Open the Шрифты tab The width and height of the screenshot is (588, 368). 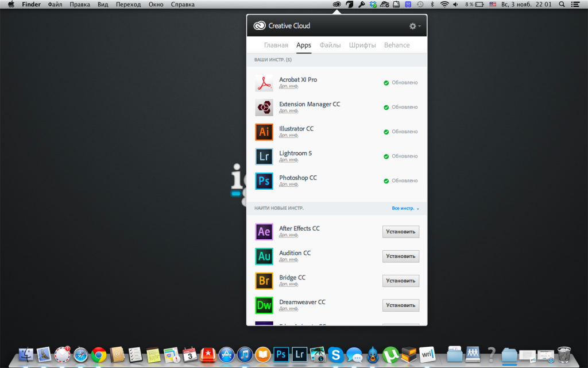tap(362, 45)
